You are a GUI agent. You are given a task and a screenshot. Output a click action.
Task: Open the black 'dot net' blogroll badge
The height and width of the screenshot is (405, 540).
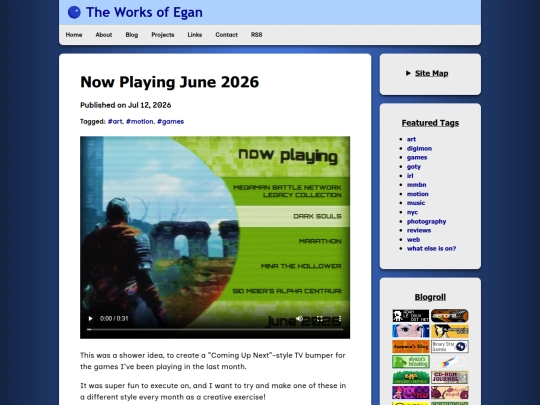411,316
